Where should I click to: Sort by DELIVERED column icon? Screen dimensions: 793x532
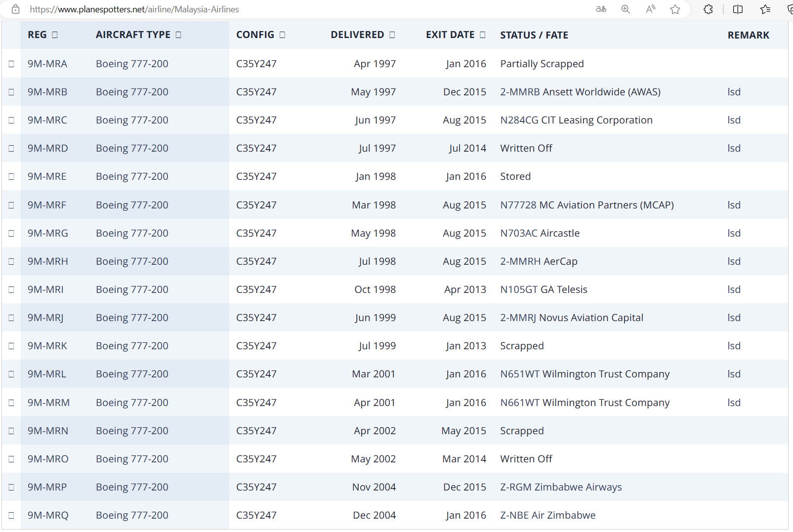(392, 35)
